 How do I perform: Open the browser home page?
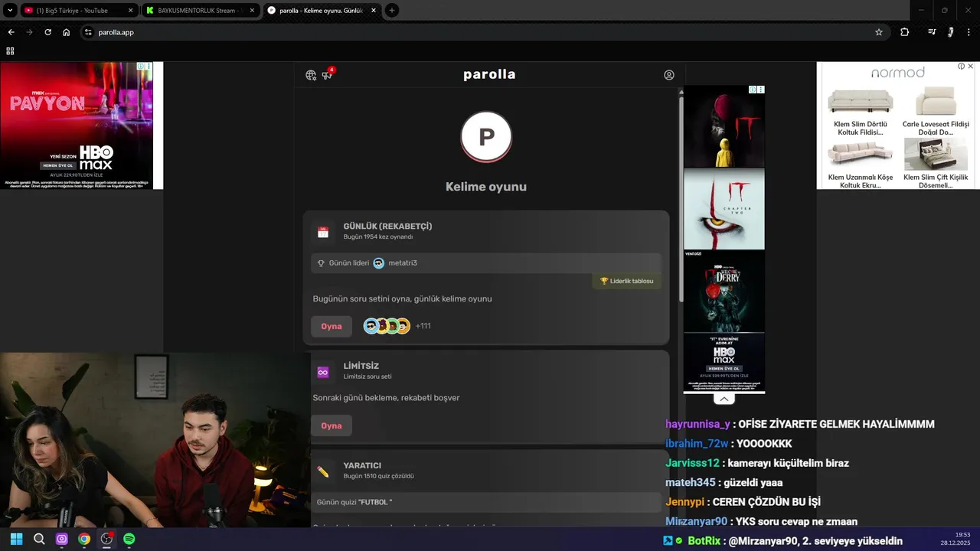67,32
